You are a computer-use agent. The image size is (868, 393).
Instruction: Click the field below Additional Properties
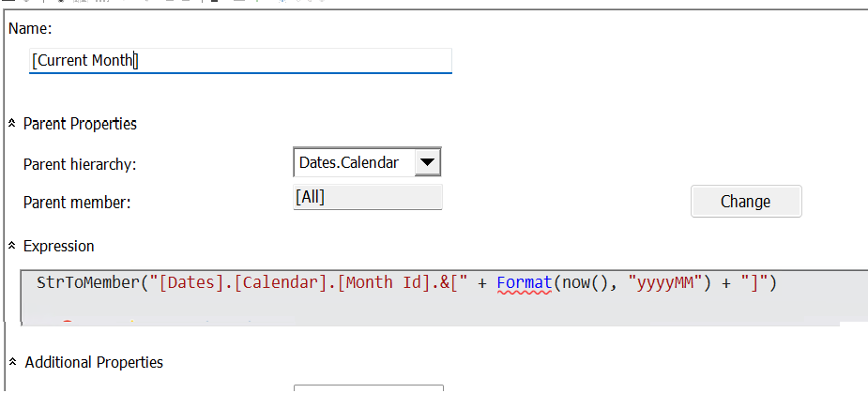tap(368, 387)
